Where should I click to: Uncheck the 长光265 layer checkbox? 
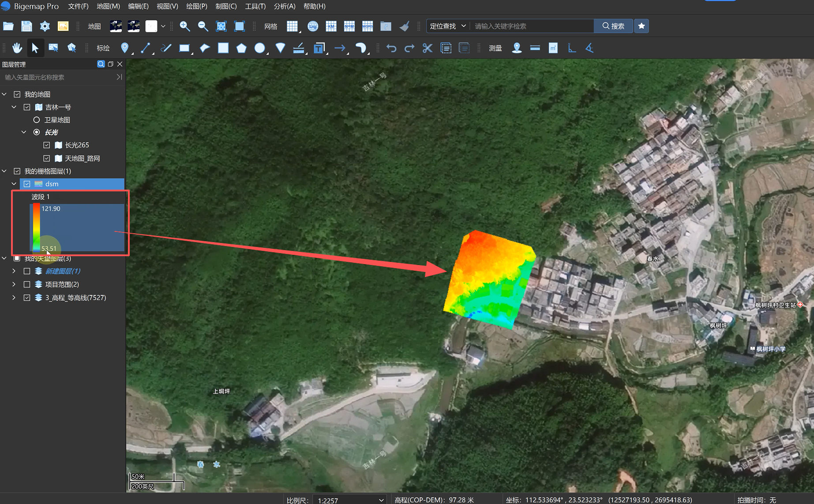pos(47,145)
